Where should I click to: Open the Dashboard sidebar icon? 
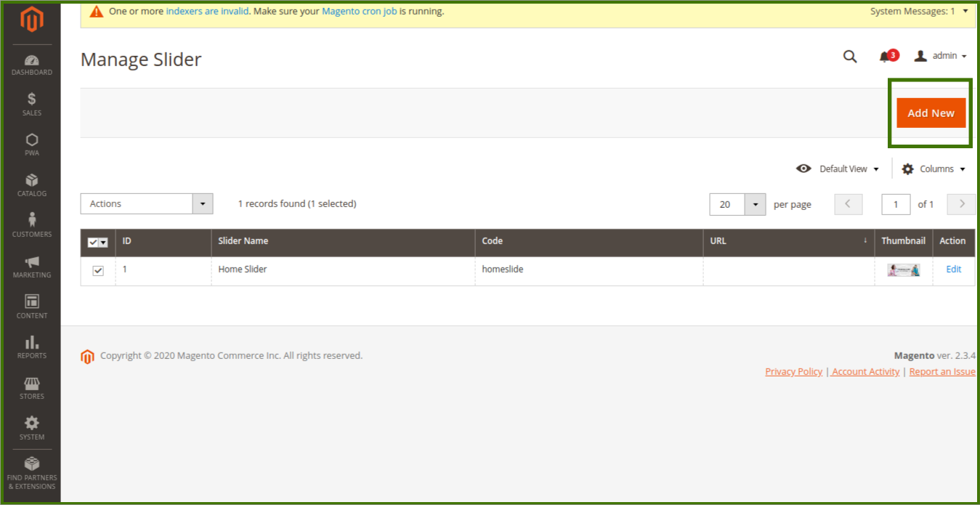click(x=31, y=65)
